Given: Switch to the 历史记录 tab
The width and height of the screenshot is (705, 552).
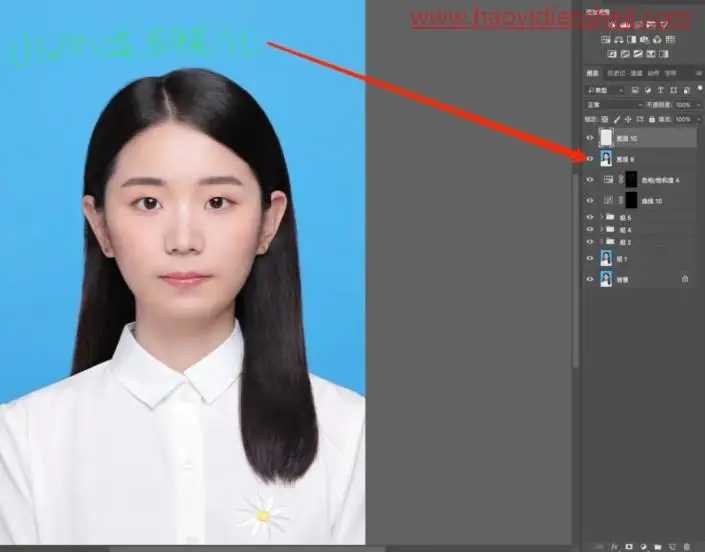Looking at the screenshot, I should tap(616, 73).
